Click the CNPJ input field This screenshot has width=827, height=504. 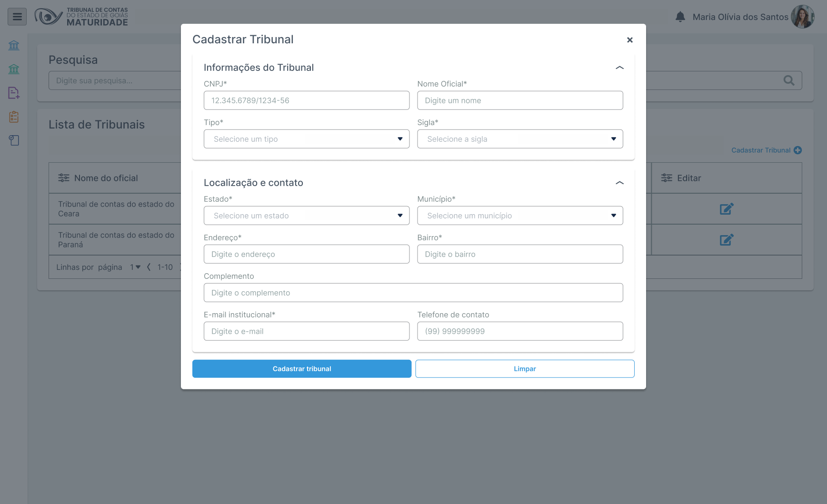click(306, 100)
